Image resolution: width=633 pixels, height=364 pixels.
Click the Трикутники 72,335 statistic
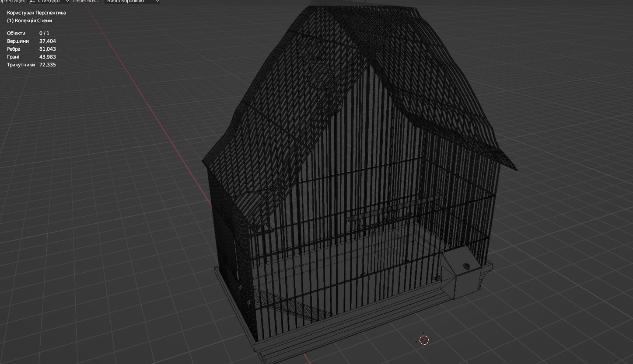[31, 65]
